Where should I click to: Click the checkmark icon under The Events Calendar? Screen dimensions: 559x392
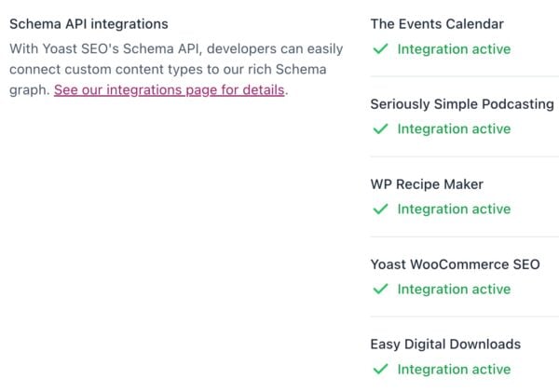point(379,49)
